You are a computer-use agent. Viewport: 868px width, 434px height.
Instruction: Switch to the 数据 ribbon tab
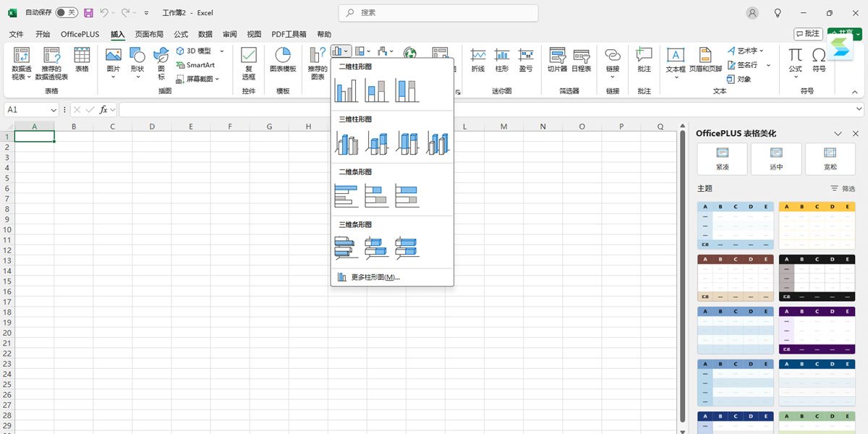pos(204,33)
